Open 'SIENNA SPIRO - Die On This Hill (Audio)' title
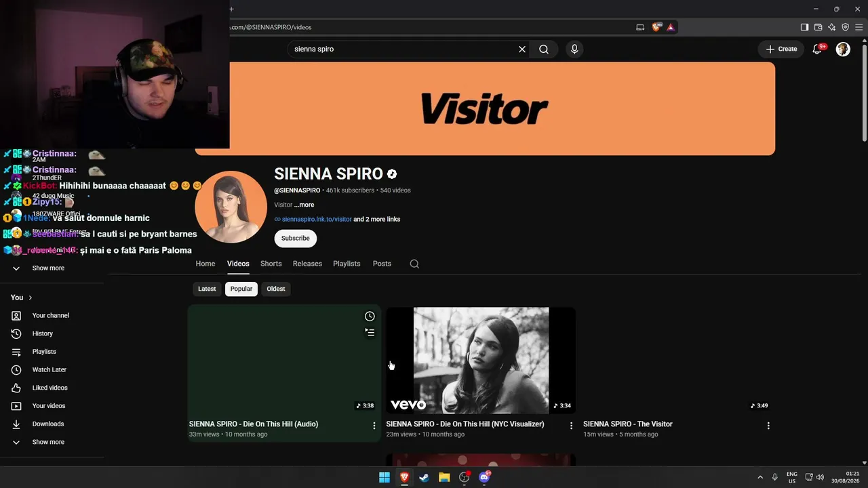 pos(254,424)
